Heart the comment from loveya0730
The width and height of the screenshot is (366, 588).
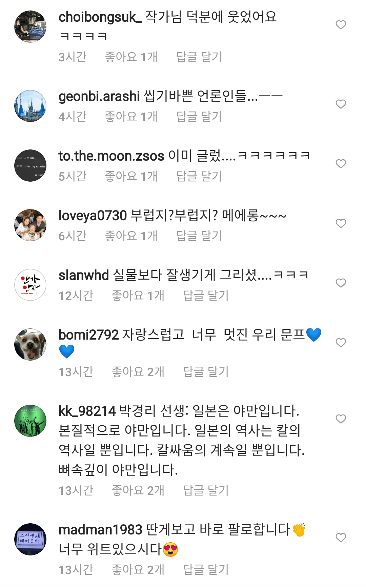tap(341, 223)
